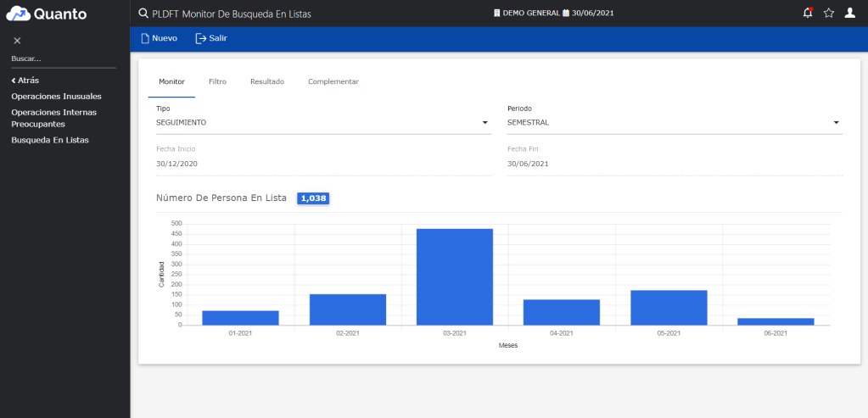Go back using Atrás link
This screenshot has height=418, width=868.
[x=25, y=81]
